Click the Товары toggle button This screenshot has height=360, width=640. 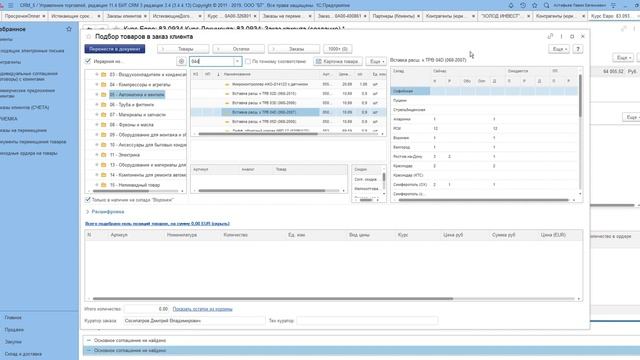[x=183, y=49]
